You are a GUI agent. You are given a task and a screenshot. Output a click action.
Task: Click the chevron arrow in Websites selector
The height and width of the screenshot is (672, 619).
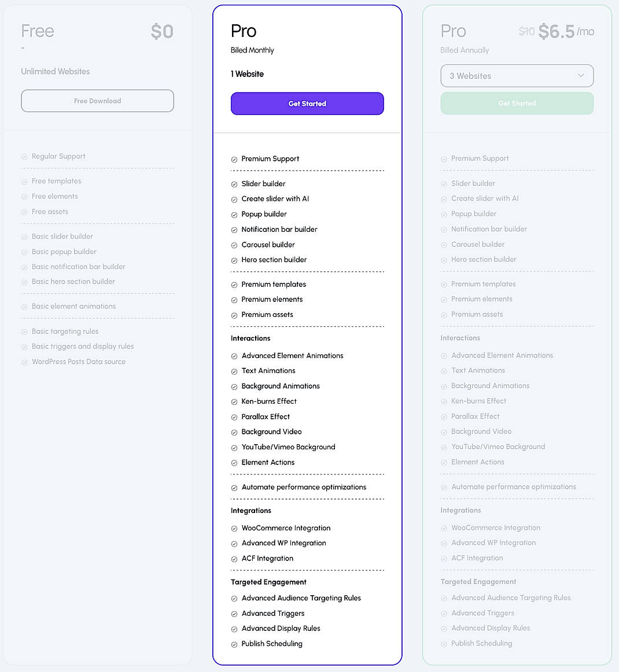(581, 76)
